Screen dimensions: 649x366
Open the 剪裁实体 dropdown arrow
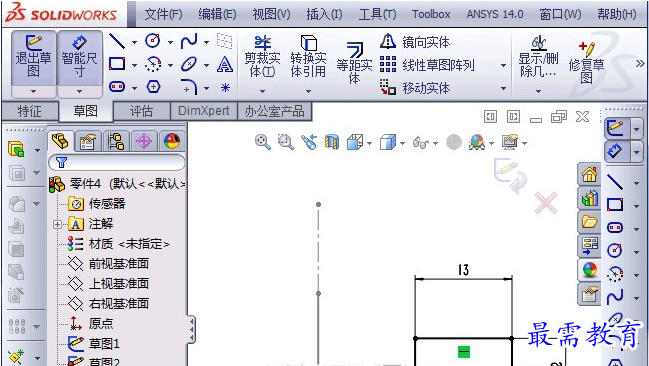(262, 91)
